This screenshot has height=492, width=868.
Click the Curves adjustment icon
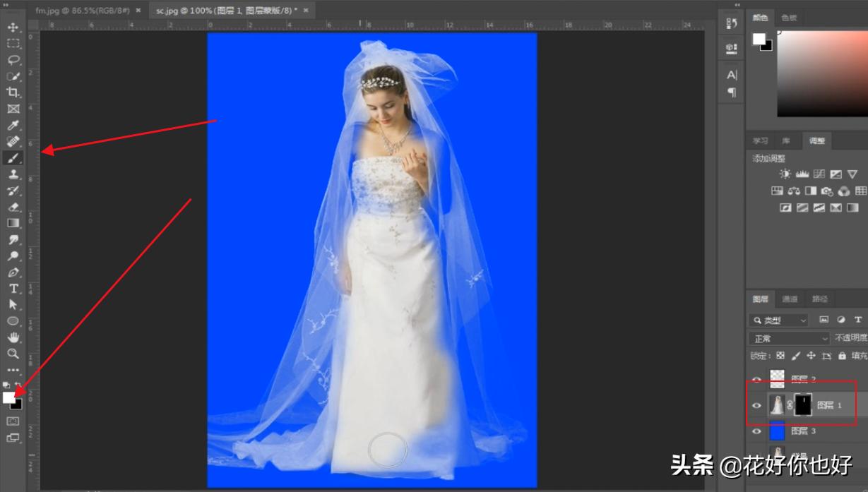[x=818, y=173]
